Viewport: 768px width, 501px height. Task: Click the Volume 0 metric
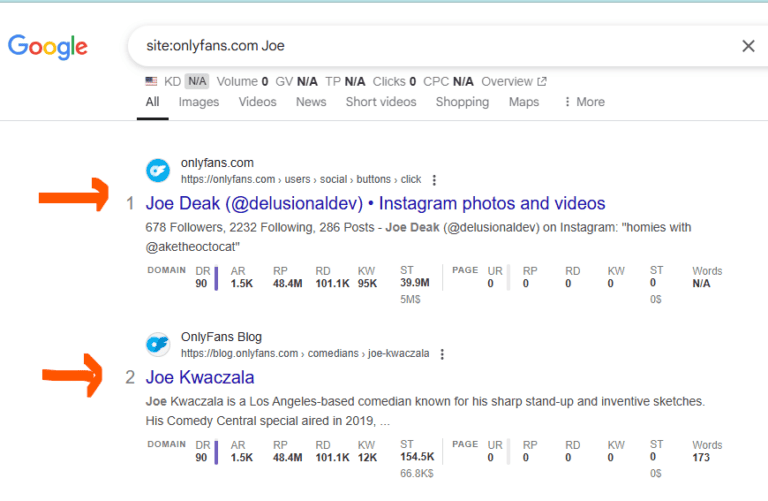242,81
